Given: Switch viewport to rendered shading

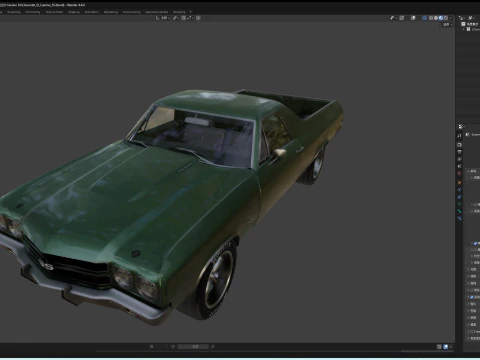Looking at the screenshot, I should [x=446, y=18].
